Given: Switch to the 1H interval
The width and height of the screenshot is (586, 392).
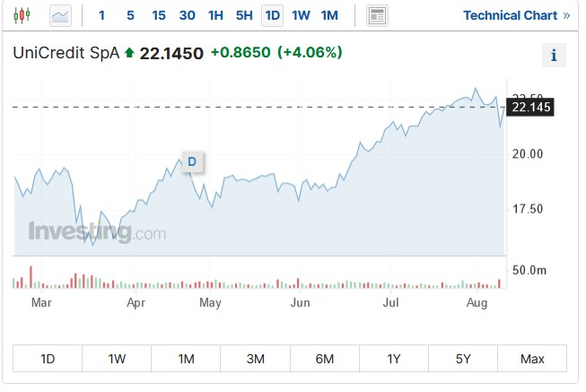Looking at the screenshot, I should click(x=215, y=15).
